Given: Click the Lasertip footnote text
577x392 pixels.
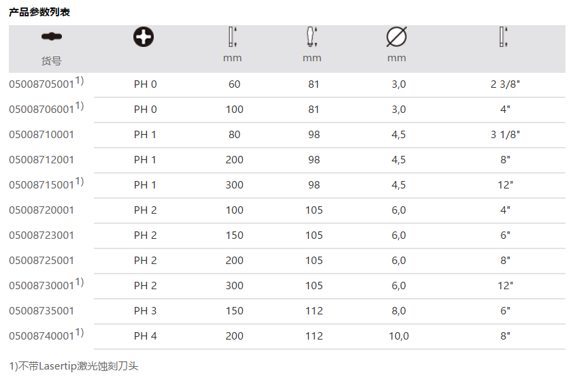Looking at the screenshot, I should 73,366.
